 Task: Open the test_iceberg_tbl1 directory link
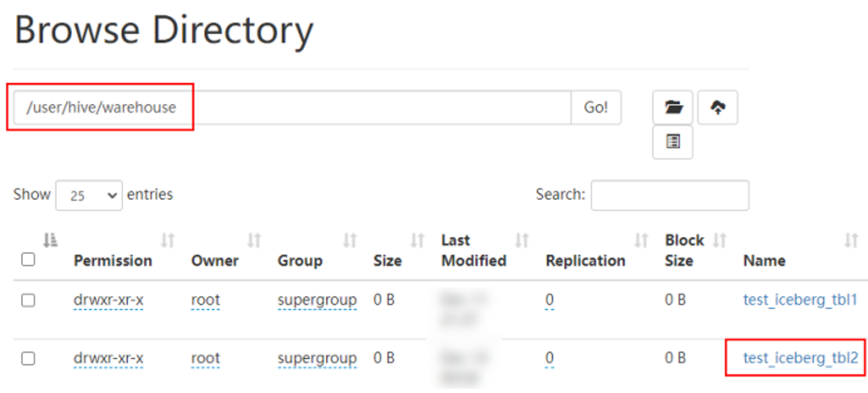pos(800,300)
